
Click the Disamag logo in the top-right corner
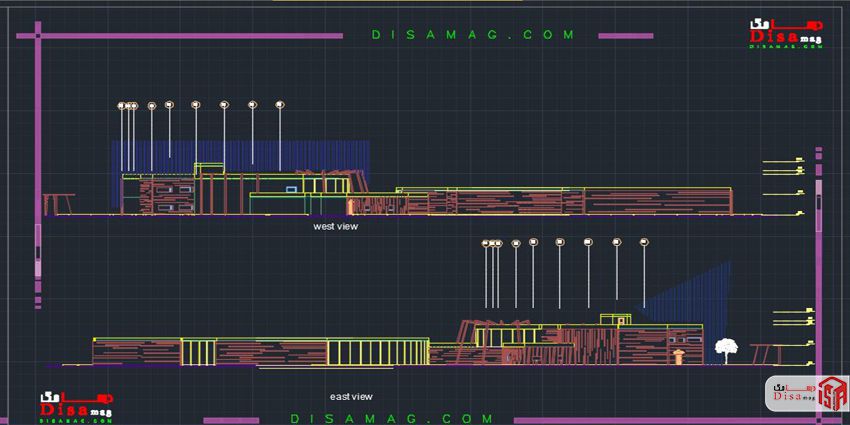tap(787, 35)
